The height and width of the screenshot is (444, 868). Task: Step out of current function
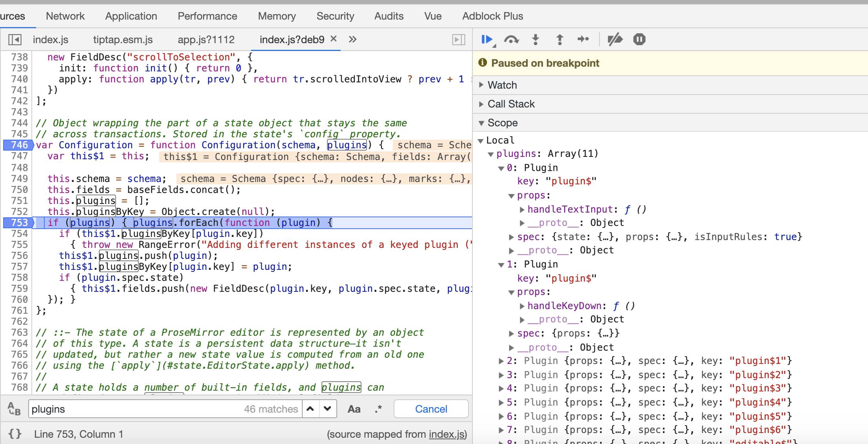(560, 39)
